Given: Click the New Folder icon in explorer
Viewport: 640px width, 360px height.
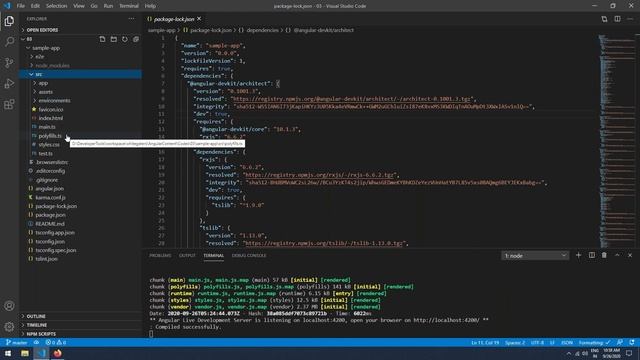Looking at the screenshot, I should click(113, 39).
